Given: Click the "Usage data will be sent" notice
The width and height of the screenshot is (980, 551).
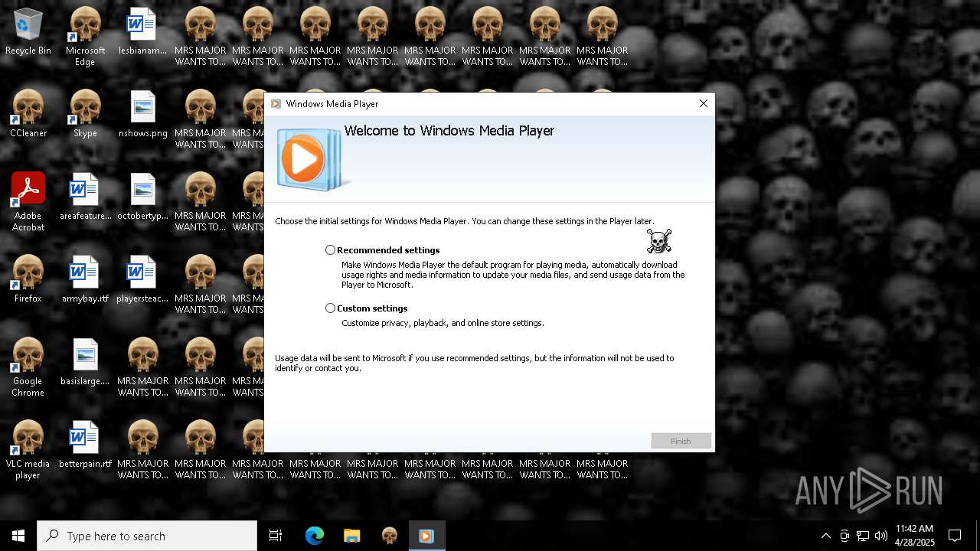Looking at the screenshot, I should click(475, 363).
